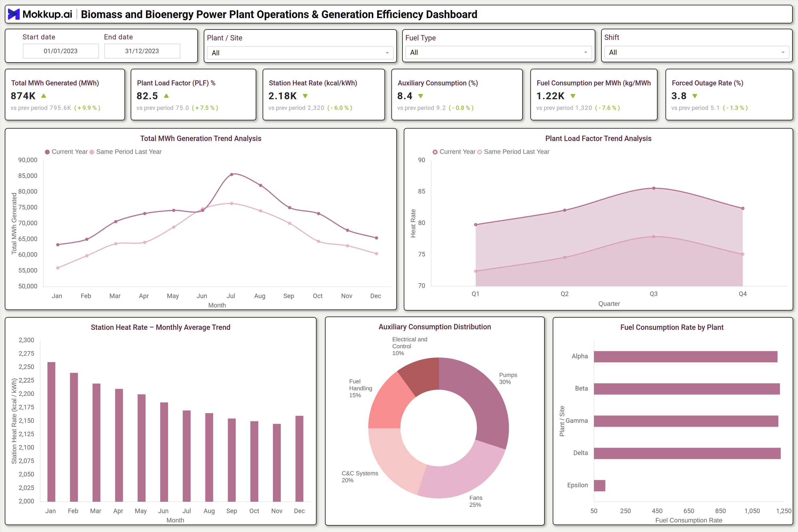The height and width of the screenshot is (532, 798).
Task: Click the Gamma bar in Fuel Consumption chart
Action: (686, 421)
